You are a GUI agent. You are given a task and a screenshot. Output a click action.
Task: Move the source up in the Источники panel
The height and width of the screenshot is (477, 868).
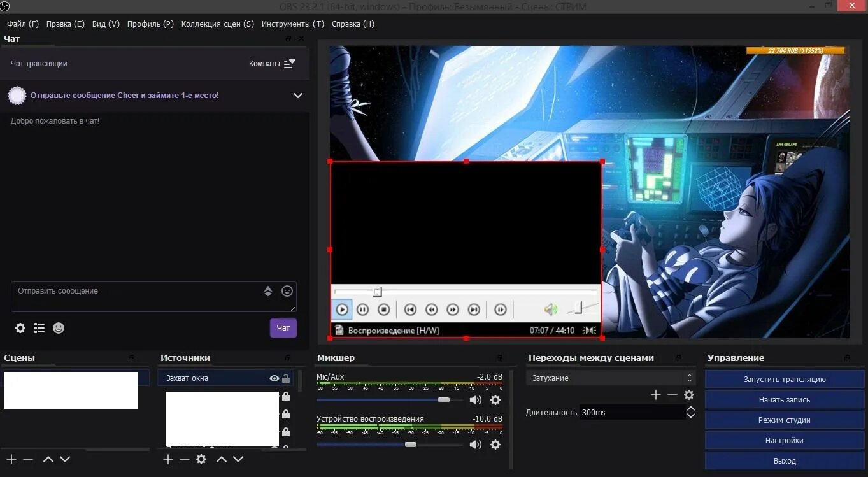pos(221,459)
